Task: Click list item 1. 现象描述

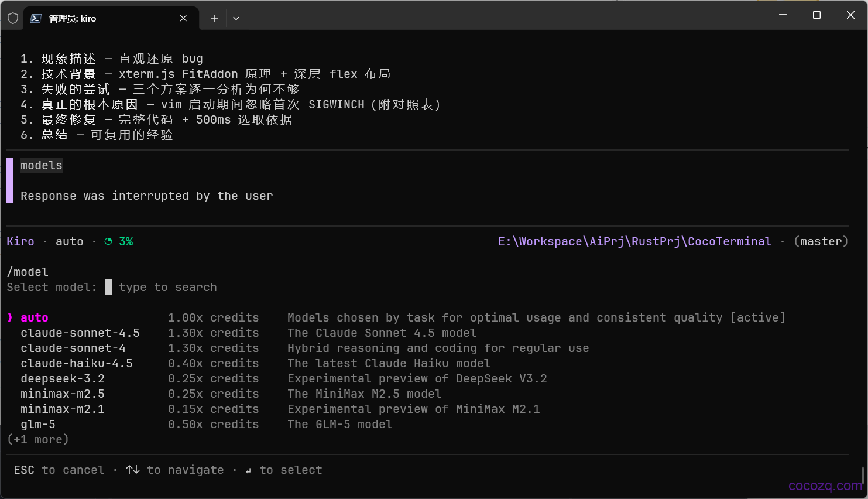Action: (112, 59)
